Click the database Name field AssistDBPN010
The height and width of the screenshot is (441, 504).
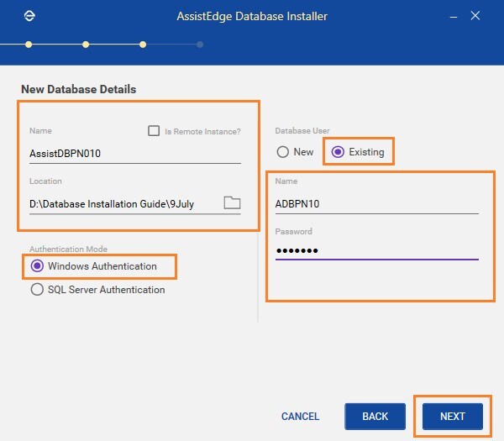pyautogui.click(x=135, y=154)
